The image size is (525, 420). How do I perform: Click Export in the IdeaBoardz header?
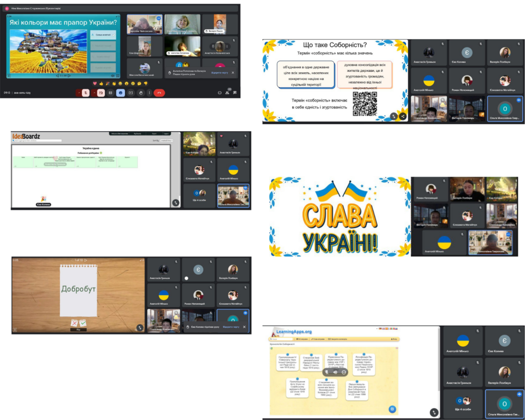click(154, 134)
